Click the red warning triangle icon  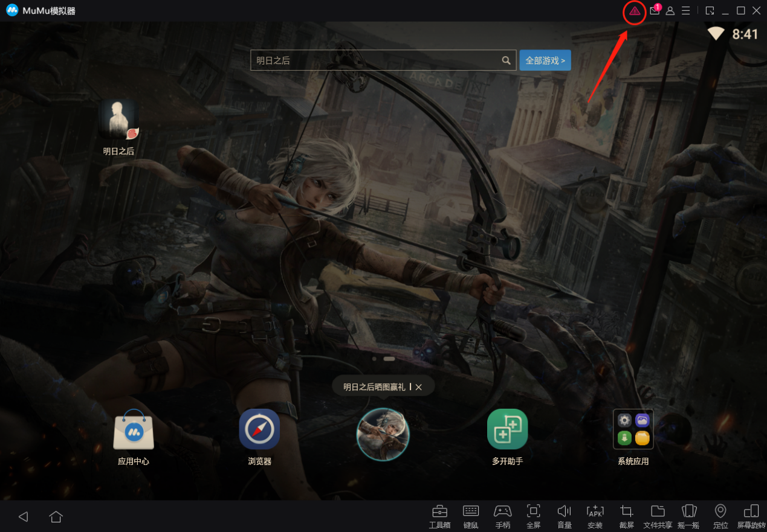[635, 11]
